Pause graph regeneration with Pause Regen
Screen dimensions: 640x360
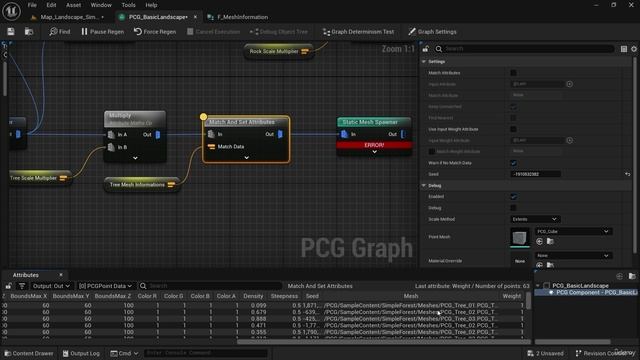point(102,31)
